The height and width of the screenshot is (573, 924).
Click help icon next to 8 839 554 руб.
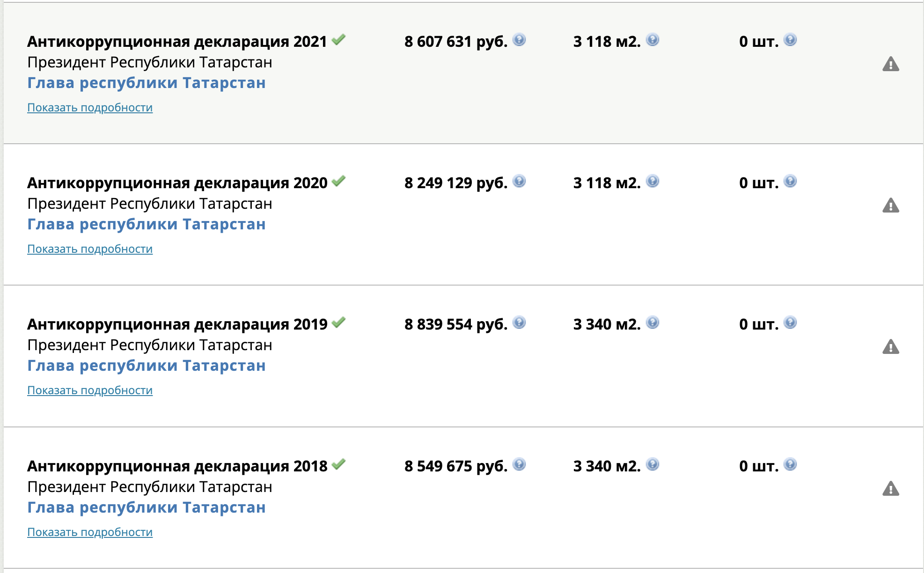(x=519, y=323)
